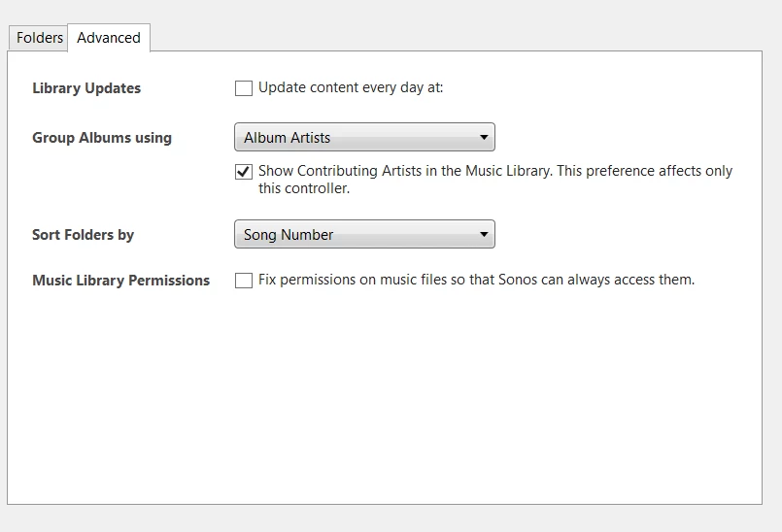Click the 'Show Contributing Artists in the Music Library' text
This screenshot has width=782, height=532.
tap(404, 171)
